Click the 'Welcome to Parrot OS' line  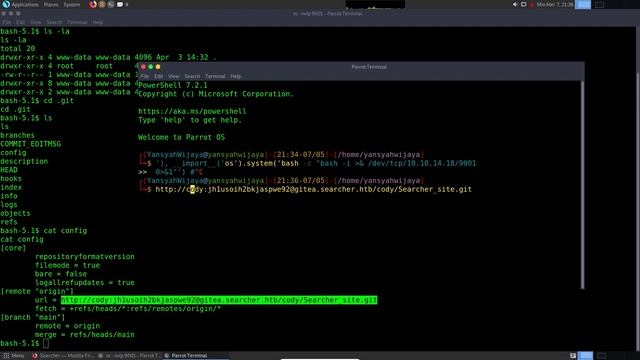[181, 137]
